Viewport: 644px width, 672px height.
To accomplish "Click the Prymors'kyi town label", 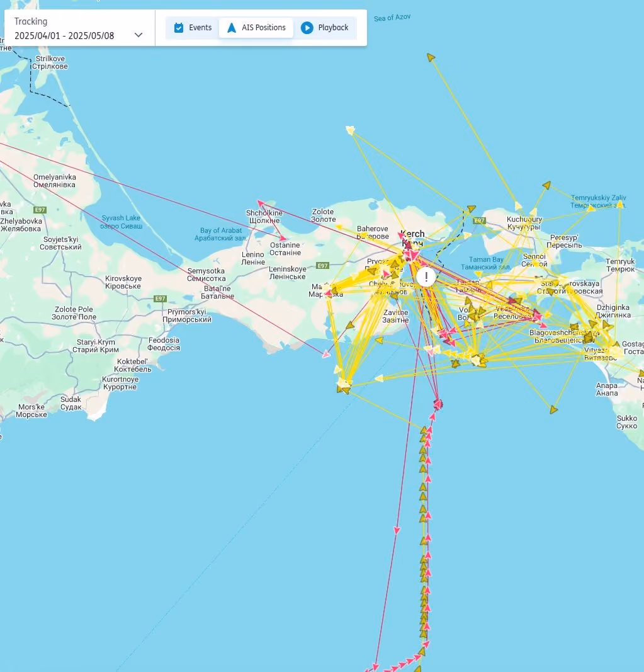I will click(187, 316).
